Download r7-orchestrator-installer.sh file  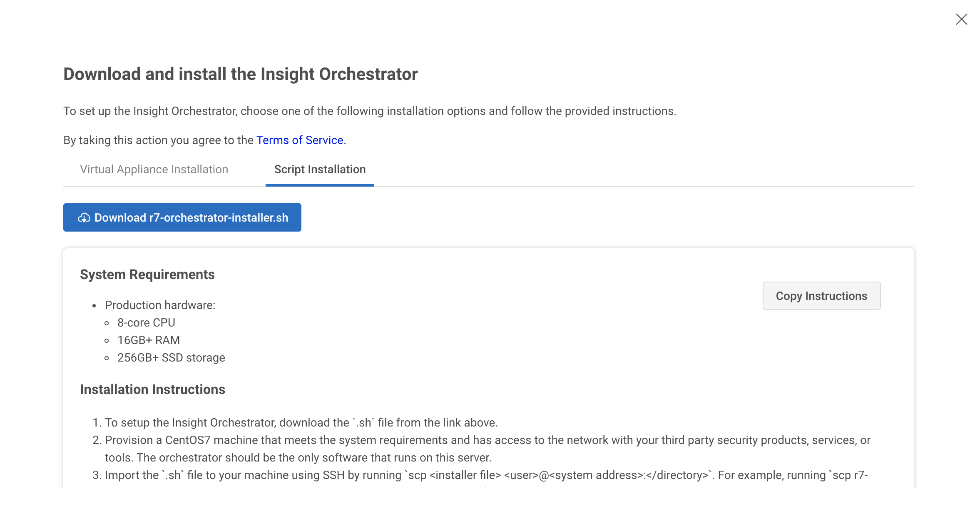coord(191,218)
